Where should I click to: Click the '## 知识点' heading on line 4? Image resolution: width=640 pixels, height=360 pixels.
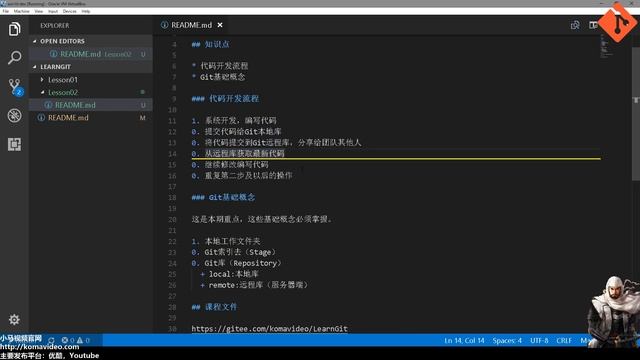click(x=211, y=44)
